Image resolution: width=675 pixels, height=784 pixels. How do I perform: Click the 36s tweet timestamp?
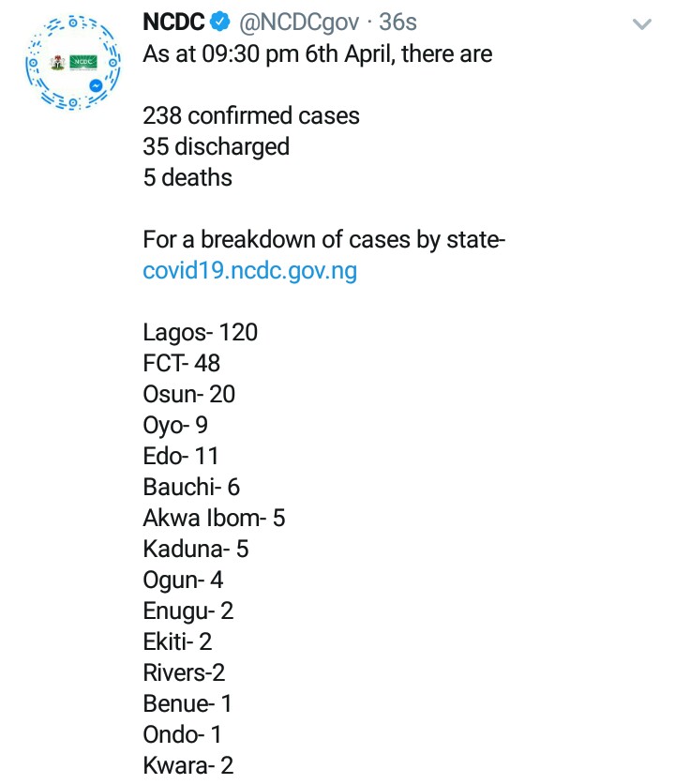(398, 23)
